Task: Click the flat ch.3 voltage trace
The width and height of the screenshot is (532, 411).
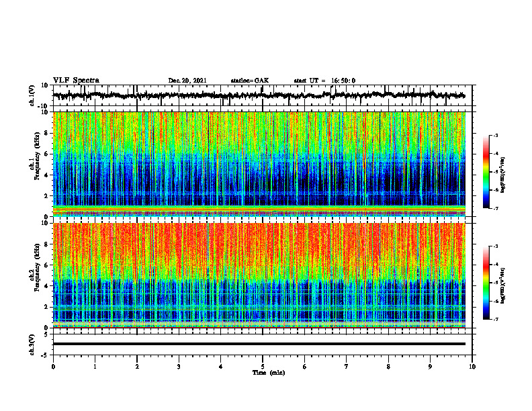Action: [259, 344]
